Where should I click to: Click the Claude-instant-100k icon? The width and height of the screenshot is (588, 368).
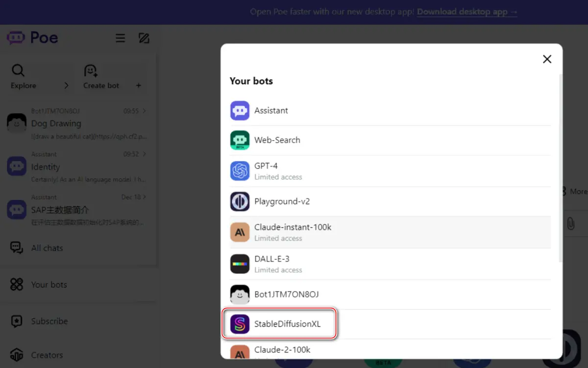tap(240, 232)
